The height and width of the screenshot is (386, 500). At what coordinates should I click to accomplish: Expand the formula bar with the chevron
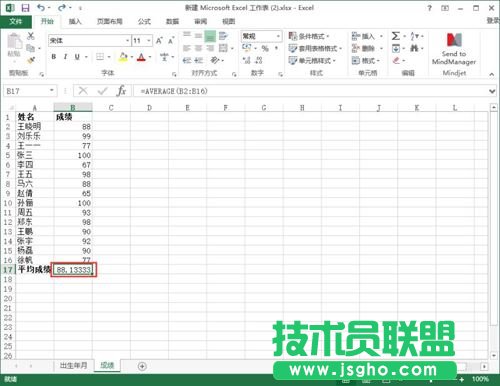[x=492, y=91]
